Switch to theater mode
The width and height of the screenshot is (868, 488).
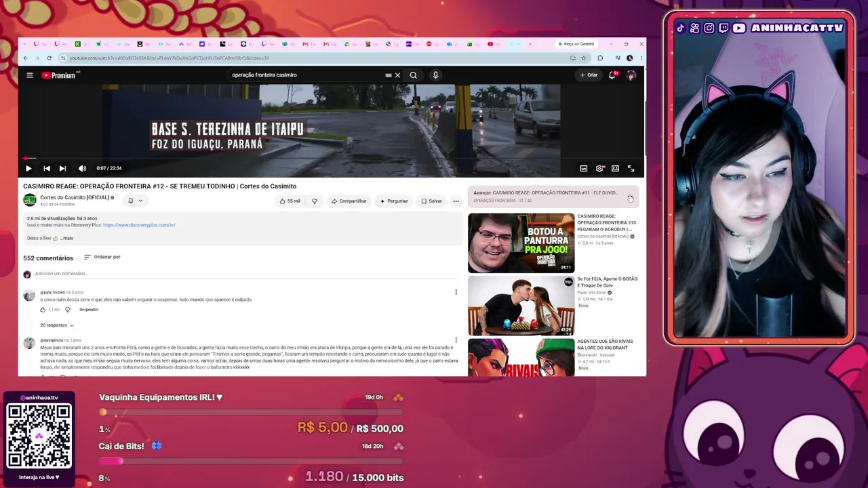pos(615,168)
